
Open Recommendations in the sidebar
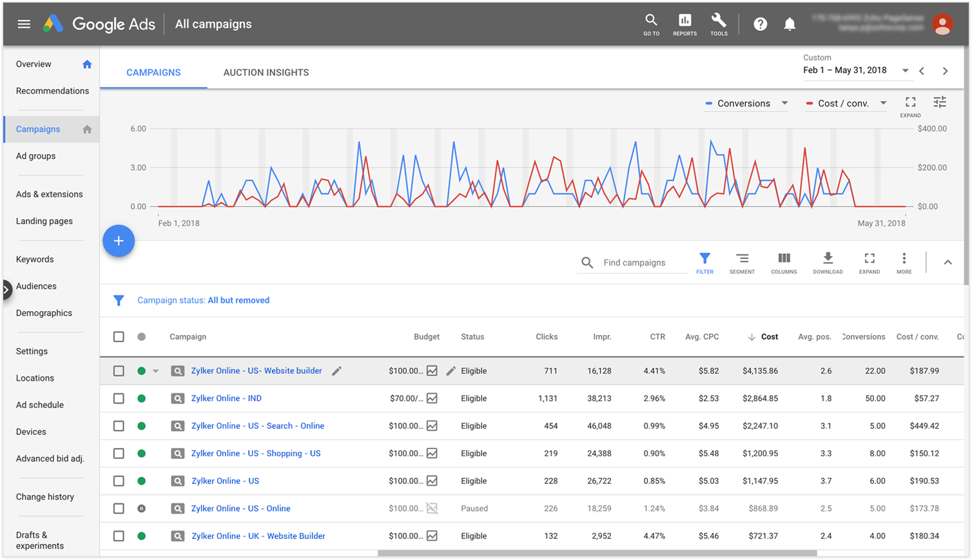53,91
